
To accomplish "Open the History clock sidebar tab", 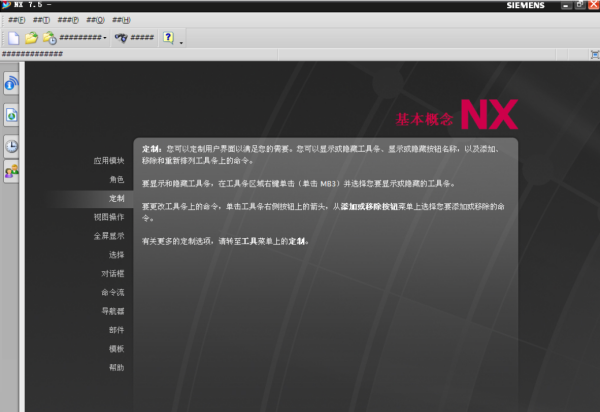I will [x=11, y=146].
